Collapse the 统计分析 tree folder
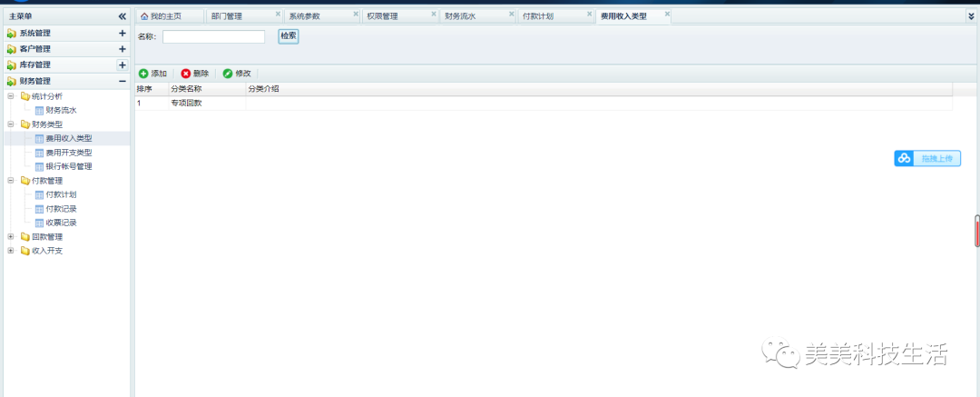 tap(11, 96)
